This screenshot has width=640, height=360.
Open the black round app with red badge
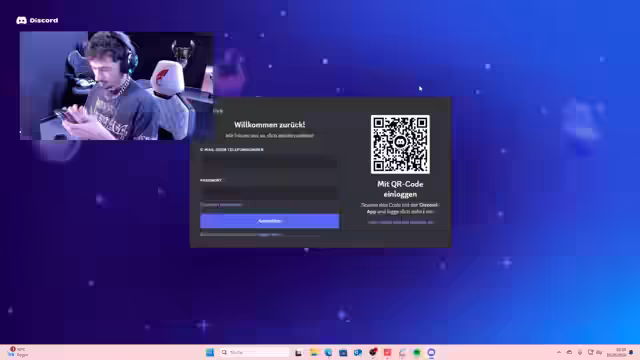point(373,352)
